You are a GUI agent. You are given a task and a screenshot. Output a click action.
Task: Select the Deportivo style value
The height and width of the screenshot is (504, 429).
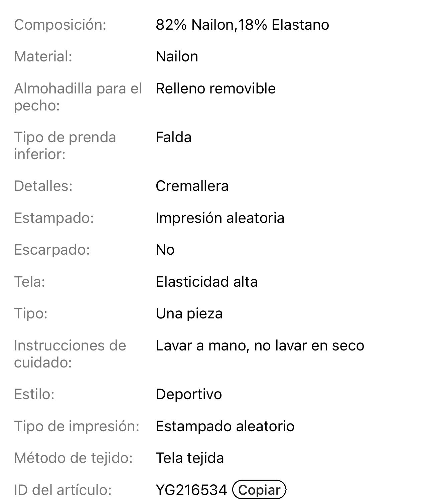click(x=188, y=394)
